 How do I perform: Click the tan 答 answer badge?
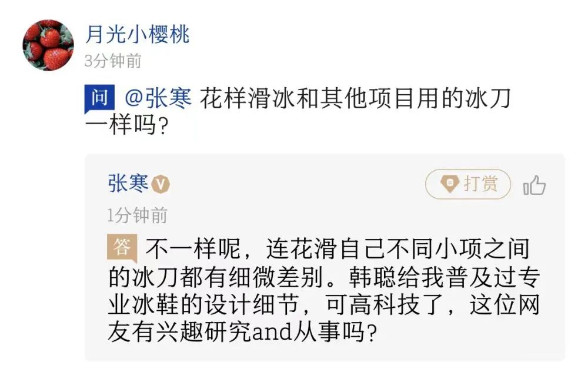tap(122, 248)
